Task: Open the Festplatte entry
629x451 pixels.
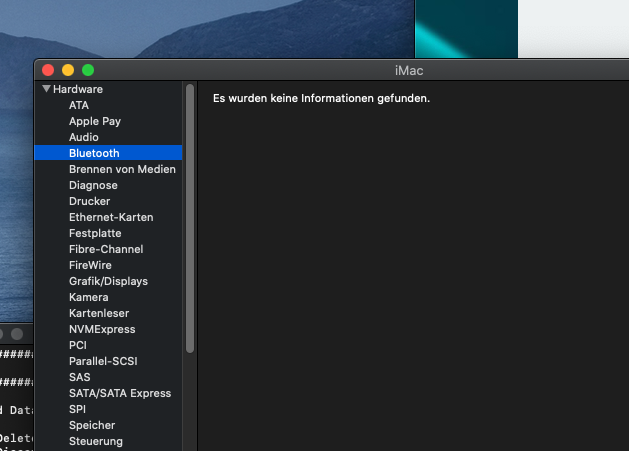Action: (x=95, y=233)
